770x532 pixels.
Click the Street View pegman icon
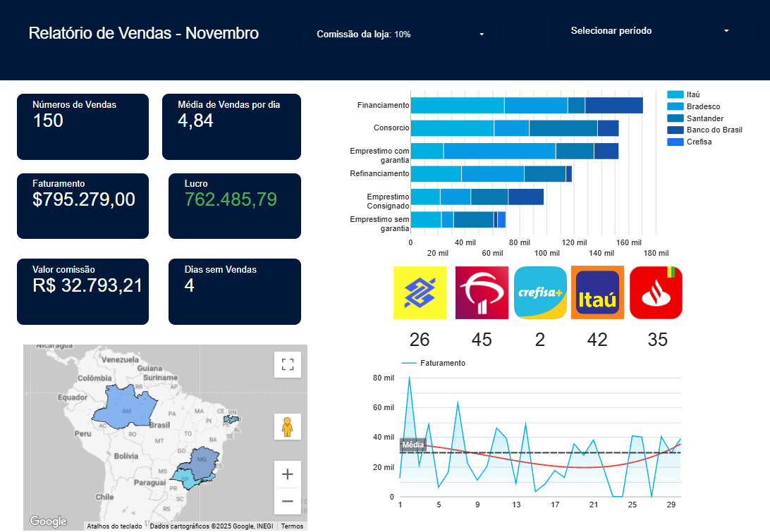coord(287,427)
